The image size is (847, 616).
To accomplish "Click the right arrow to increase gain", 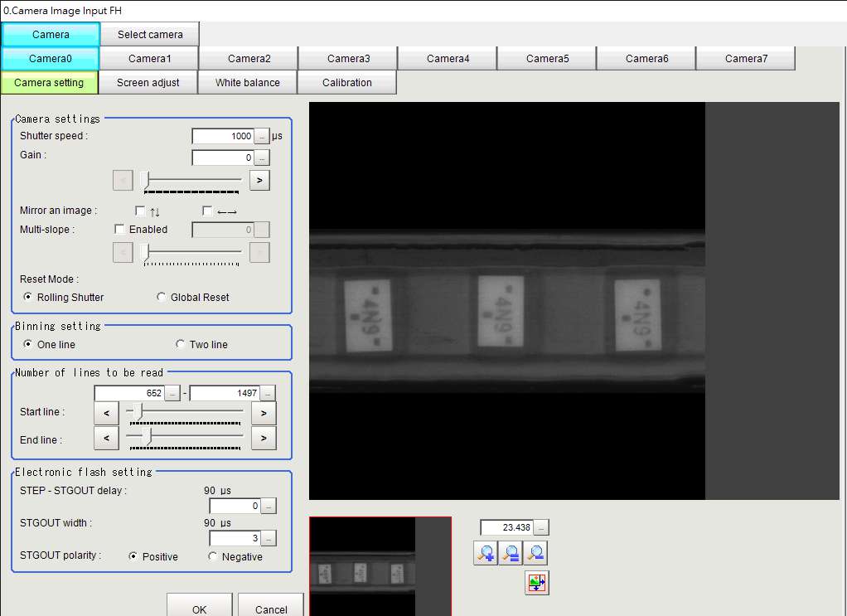I will tap(259, 180).
